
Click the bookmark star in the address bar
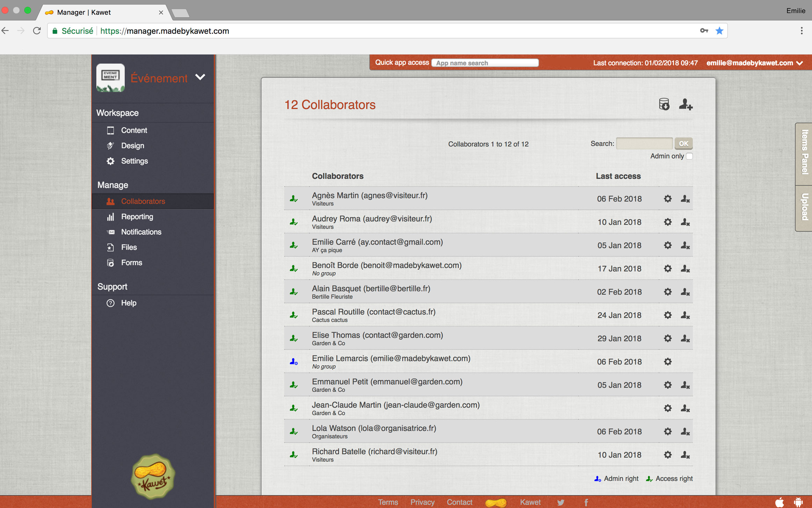[719, 31]
